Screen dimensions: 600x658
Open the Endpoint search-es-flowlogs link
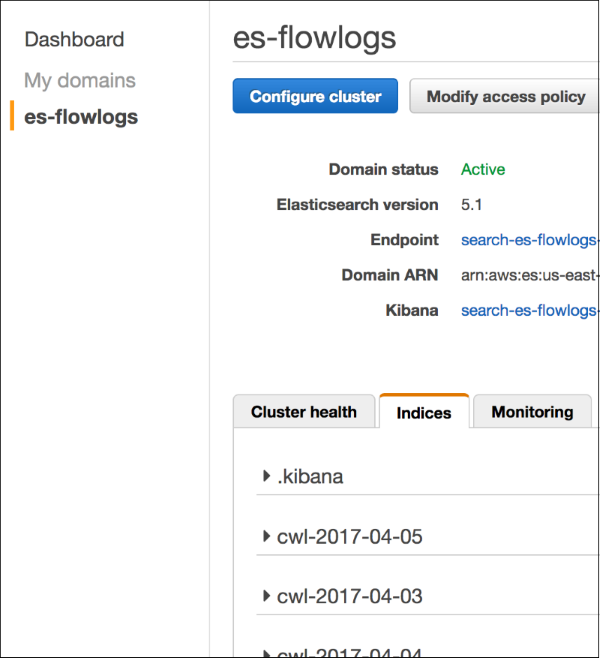tap(529, 240)
